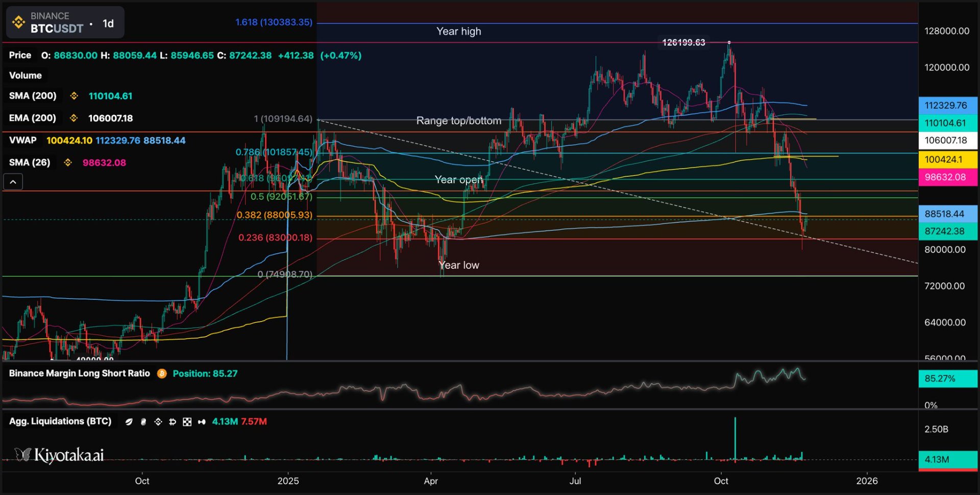
Task: Click the 126199.63 peak price marker
Action: (x=683, y=42)
